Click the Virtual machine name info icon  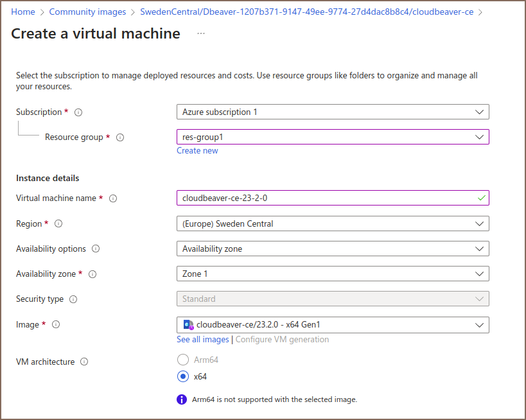113,198
